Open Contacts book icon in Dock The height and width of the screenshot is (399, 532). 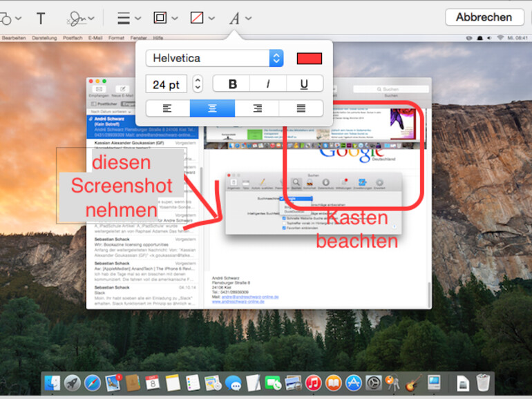[x=133, y=383]
